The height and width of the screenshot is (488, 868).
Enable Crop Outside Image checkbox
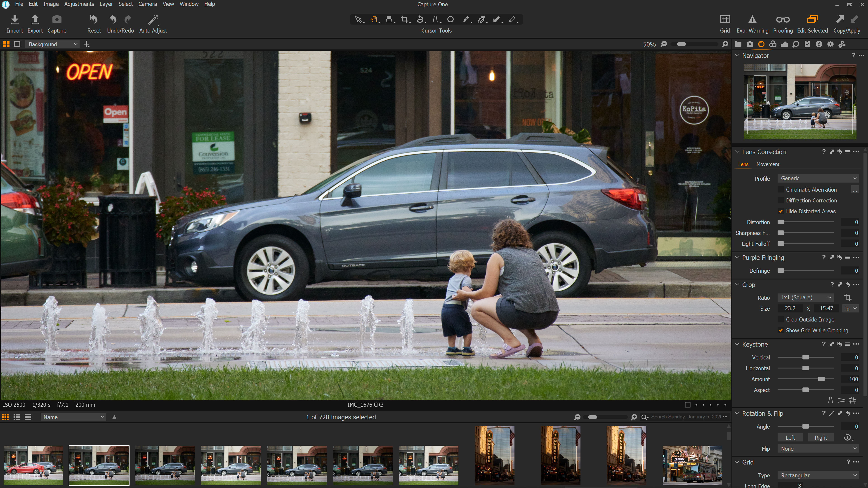coord(781,320)
